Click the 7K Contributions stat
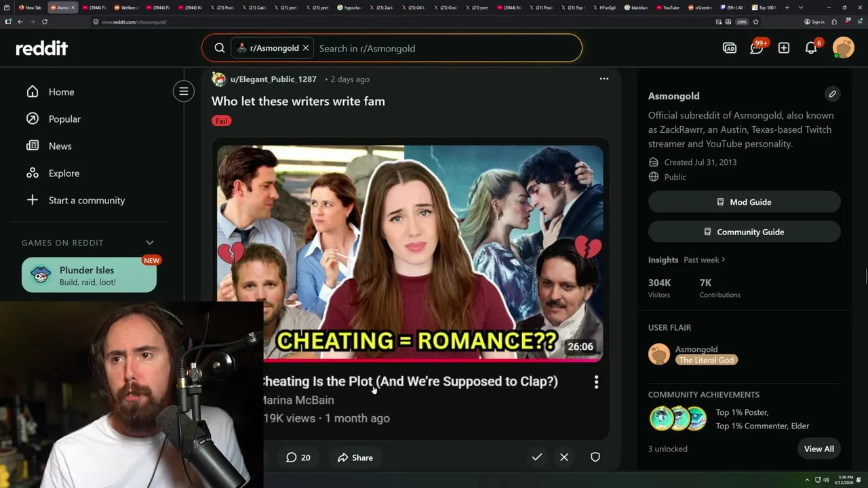868x488 pixels. coord(719,288)
